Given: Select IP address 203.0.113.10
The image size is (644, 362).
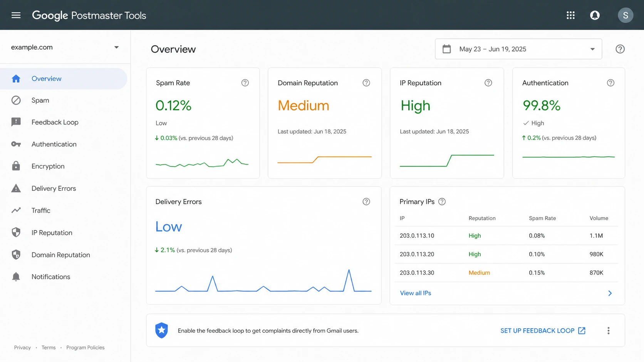Looking at the screenshot, I should click(x=417, y=236).
